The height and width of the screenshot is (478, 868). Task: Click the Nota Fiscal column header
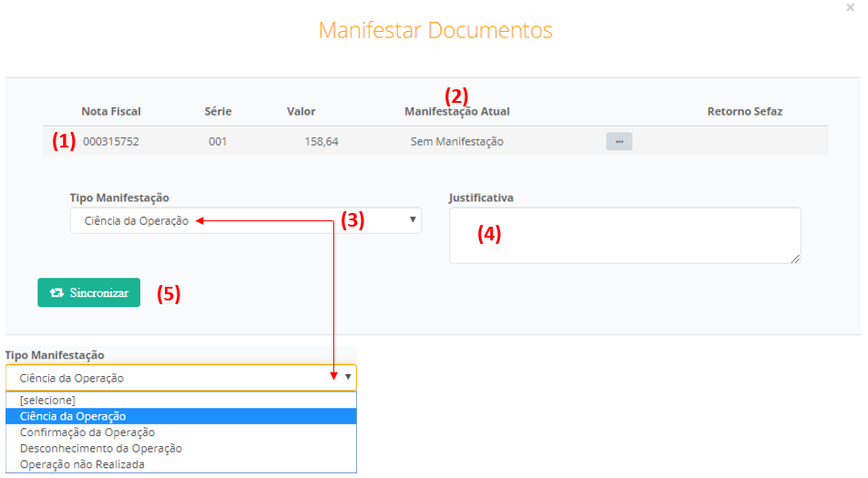pos(111,112)
